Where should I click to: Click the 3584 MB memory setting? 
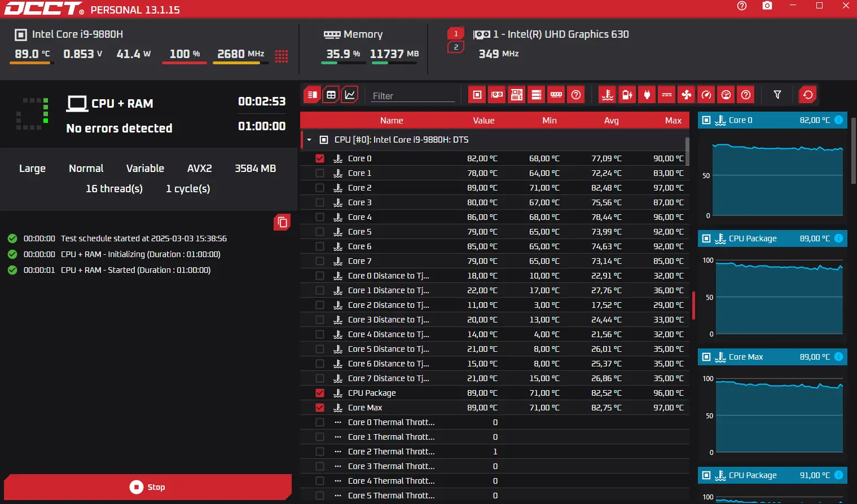(x=255, y=169)
